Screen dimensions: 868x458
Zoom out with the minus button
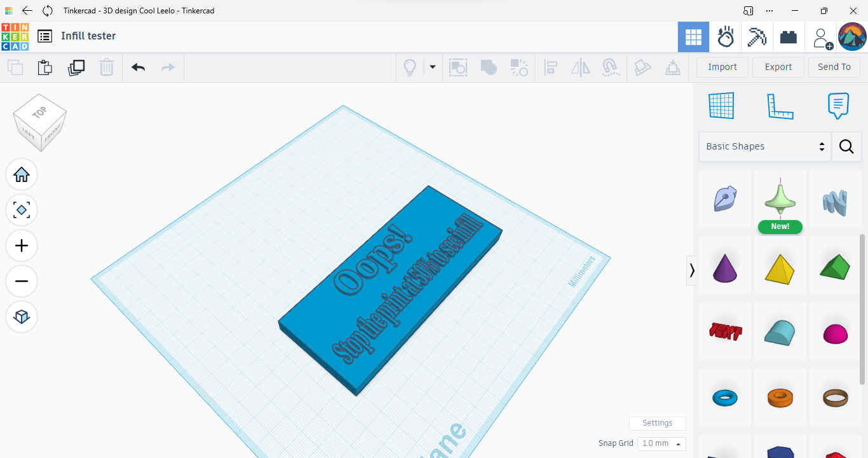(x=22, y=281)
